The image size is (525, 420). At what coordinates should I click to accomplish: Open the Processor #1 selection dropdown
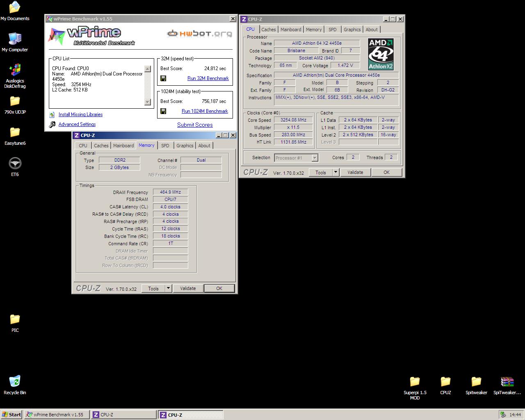tap(296, 158)
